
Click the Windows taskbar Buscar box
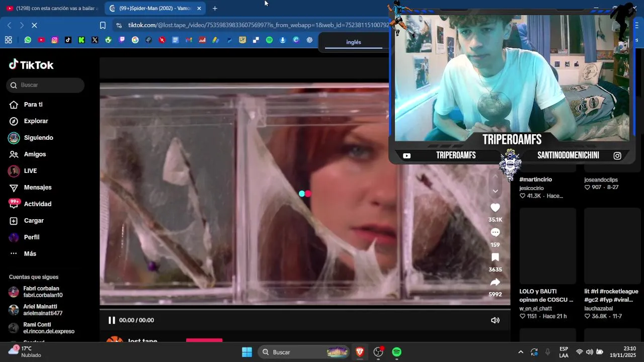tap(304, 352)
